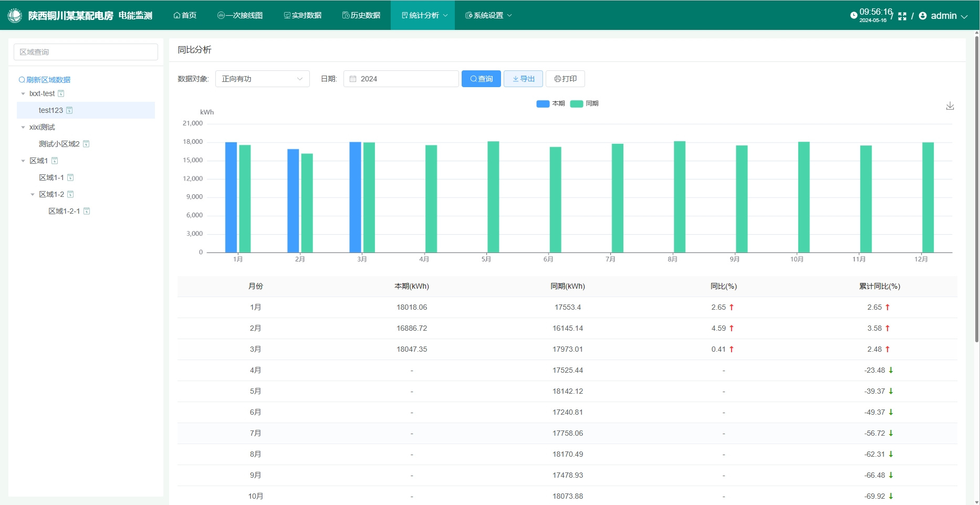Go to 历史数据 tab
Screen dimensions: 980x505
point(361,15)
